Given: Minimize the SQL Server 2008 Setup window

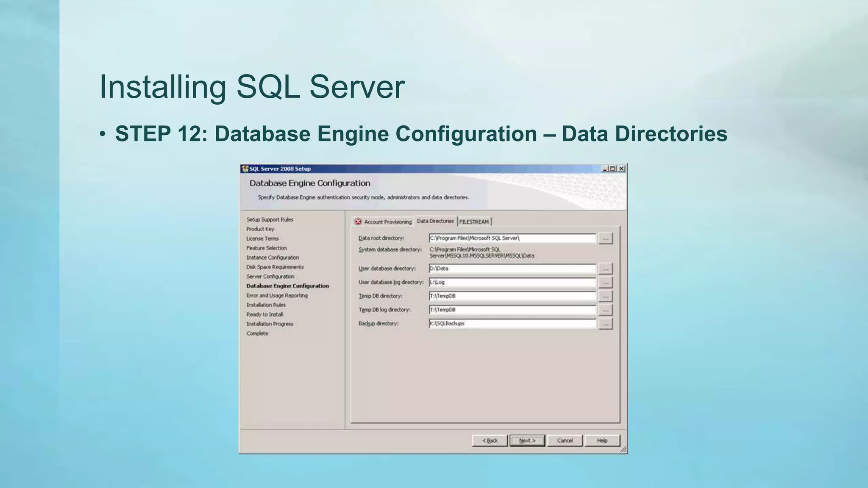Looking at the screenshot, I should pyautogui.click(x=605, y=169).
